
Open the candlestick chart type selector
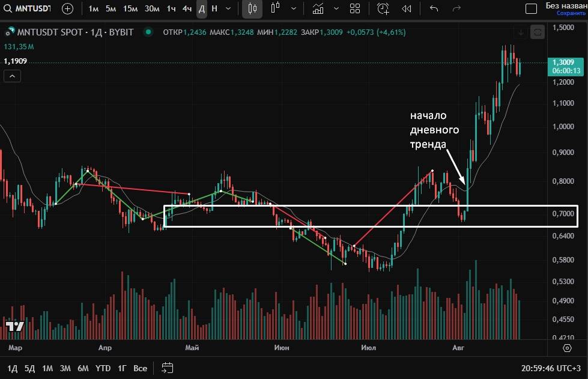click(252, 9)
